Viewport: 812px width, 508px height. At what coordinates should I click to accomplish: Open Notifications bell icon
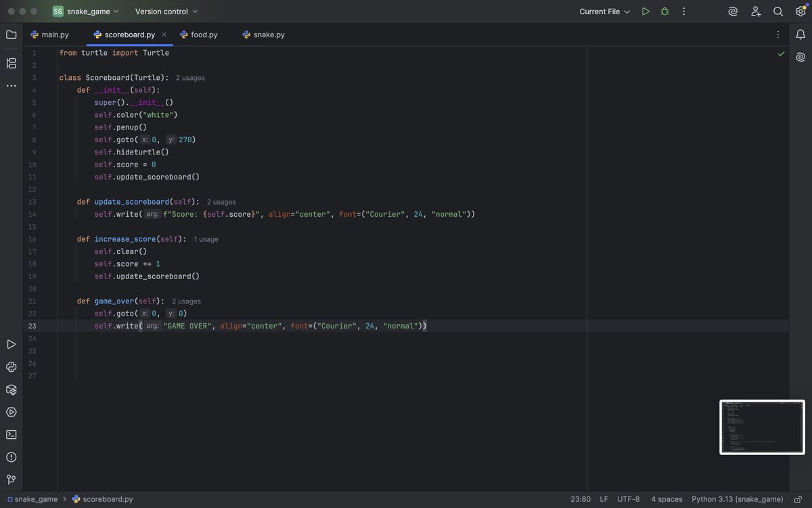point(800,35)
